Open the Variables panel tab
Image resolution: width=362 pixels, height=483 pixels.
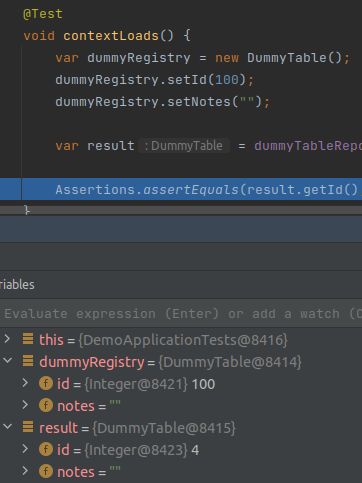tap(17, 285)
